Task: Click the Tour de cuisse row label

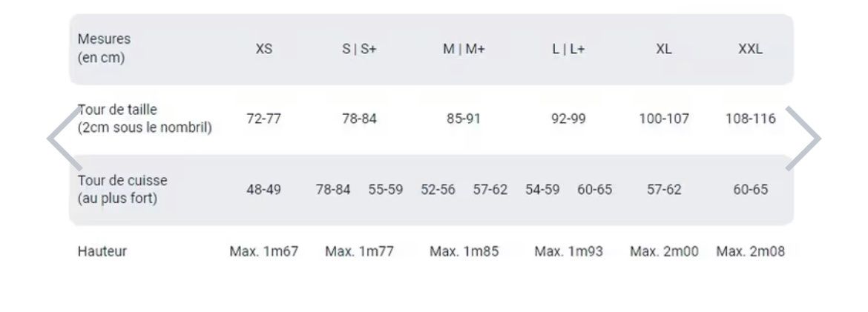Action: pyautogui.click(x=122, y=189)
